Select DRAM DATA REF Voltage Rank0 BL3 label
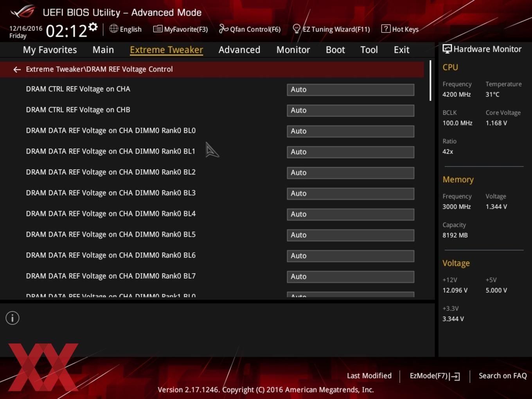 coord(111,193)
